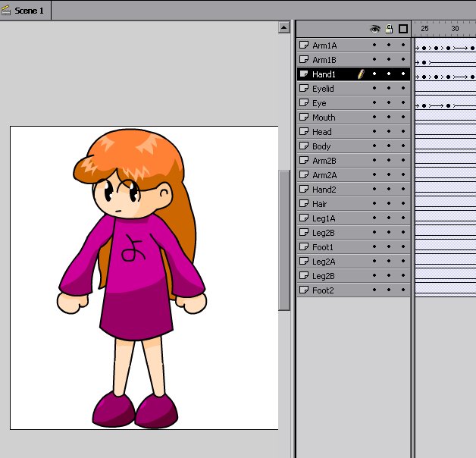Viewport: 476px width, 458px height.
Task: Click the padlock icon to lock all layers
Action: point(389,29)
